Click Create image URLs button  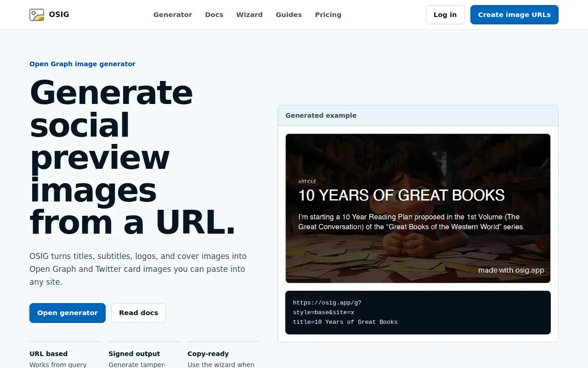[514, 15]
